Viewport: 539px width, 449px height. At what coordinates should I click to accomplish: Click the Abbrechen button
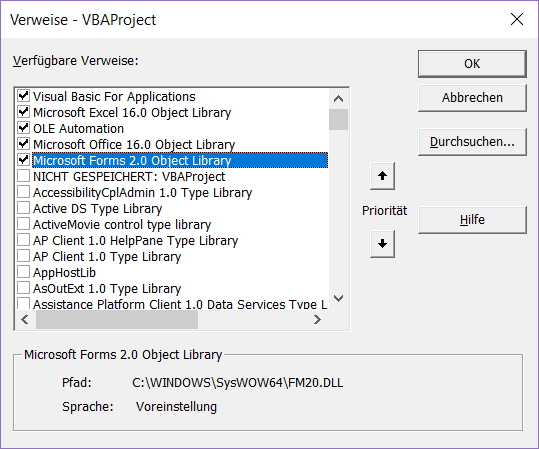click(472, 98)
